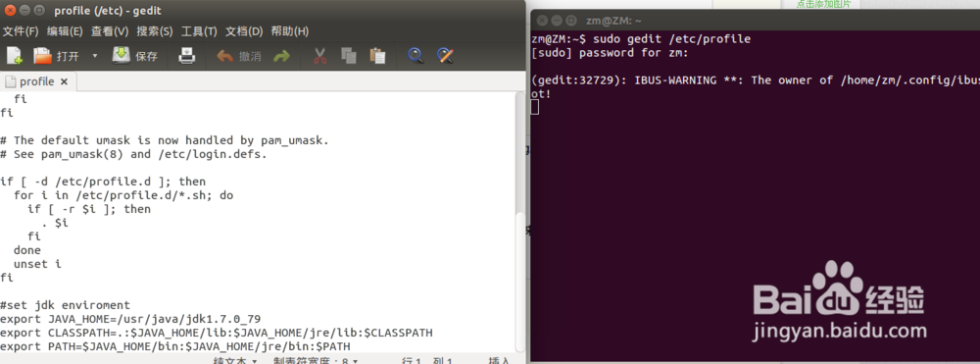Screen dimensions: 980x364
Task: Click the terminal cursor block
Action: pos(535,107)
